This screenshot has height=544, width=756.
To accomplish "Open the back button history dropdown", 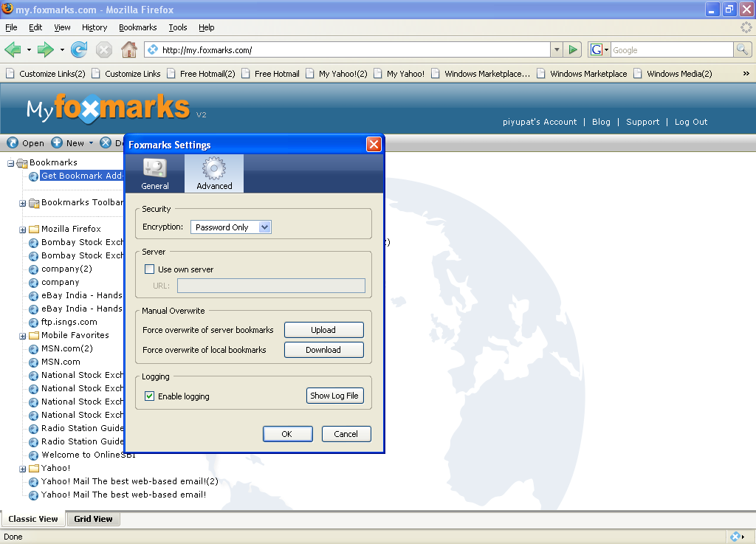I will tap(29, 49).
